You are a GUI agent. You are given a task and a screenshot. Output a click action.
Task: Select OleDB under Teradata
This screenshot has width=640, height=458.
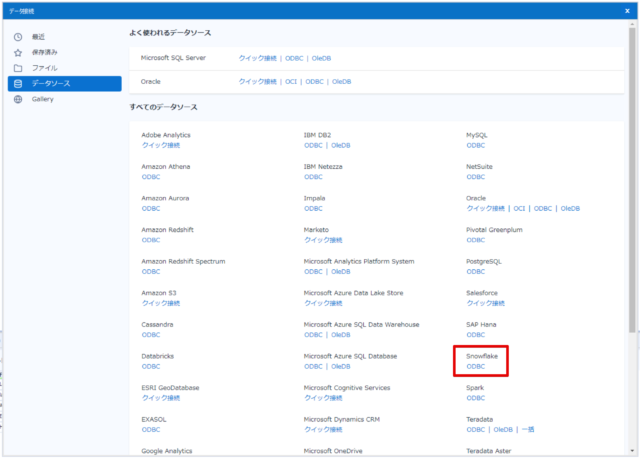[x=503, y=429]
